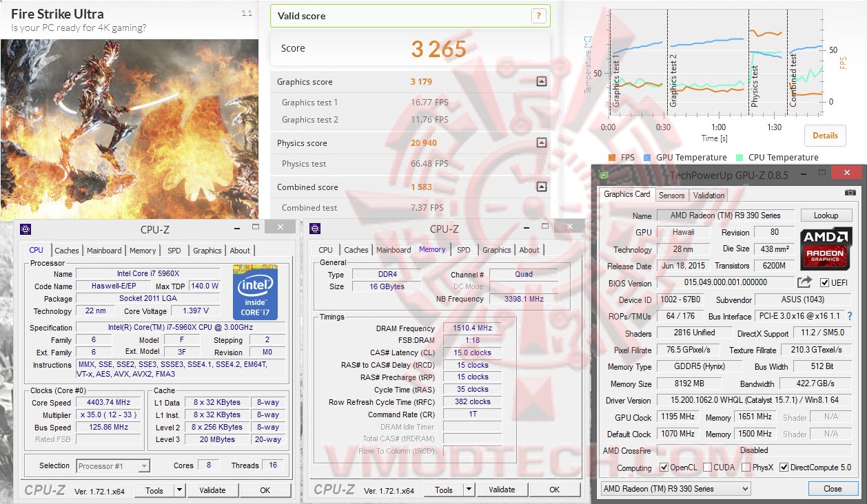
Task: Open the CPU tab in the CPU-Z memory window
Action: click(x=326, y=250)
